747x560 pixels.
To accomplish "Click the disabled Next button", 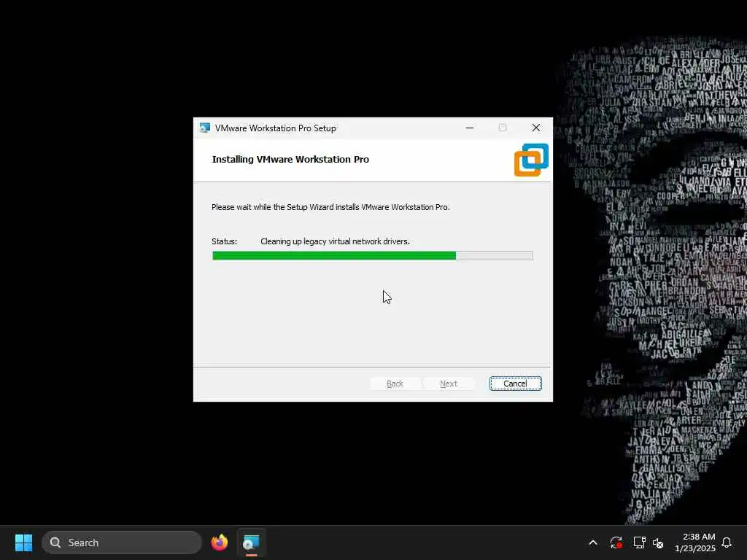I will coord(449,384).
